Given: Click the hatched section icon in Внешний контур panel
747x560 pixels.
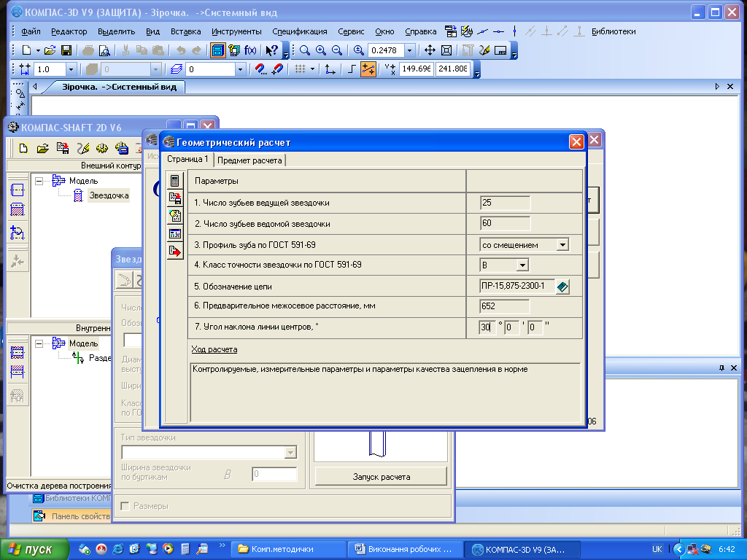Looking at the screenshot, I should pyautogui.click(x=18, y=209).
